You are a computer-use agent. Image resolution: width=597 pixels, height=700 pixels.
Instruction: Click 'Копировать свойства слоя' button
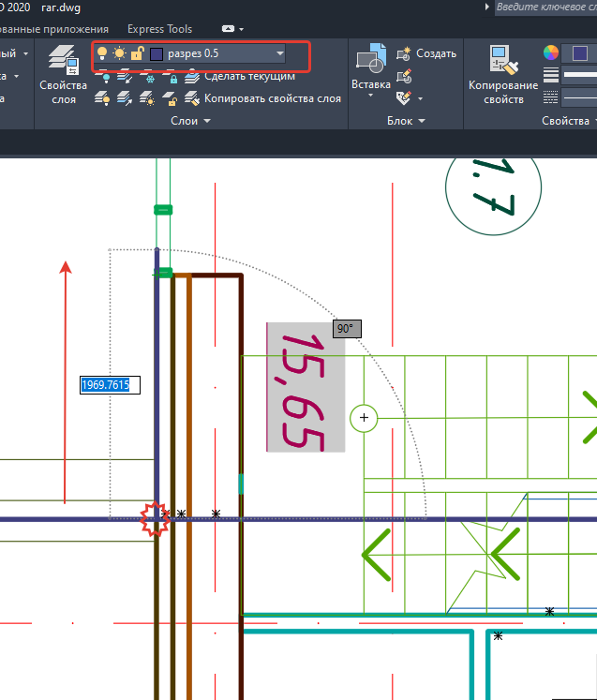(x=263, y=98)
